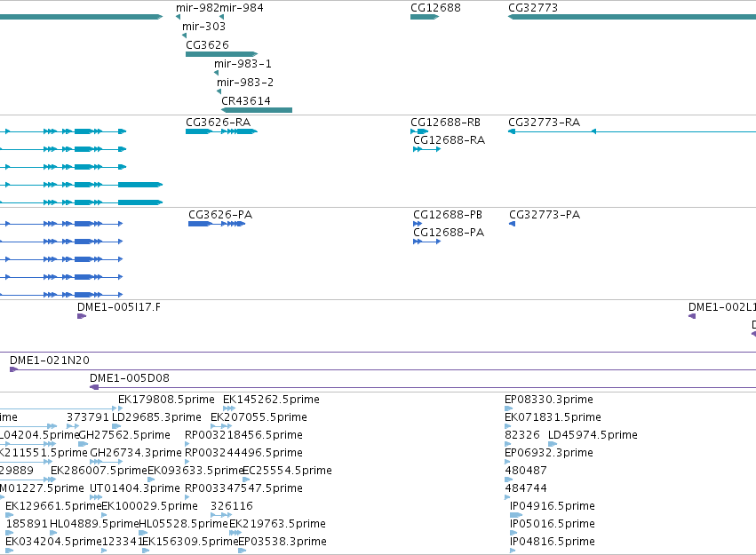Click the 373791 EST label
Image resolution: width=756 pixels, height=555 pixels.
[88, 417]
